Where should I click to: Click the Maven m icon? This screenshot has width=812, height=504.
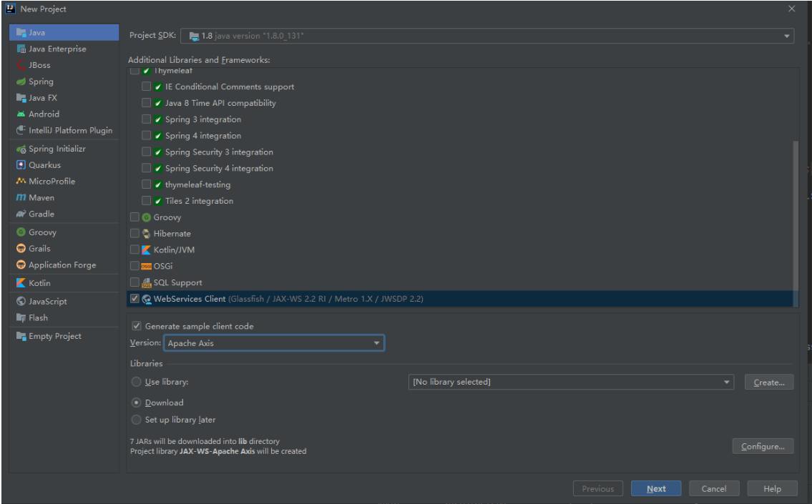[x=21, y=197]
